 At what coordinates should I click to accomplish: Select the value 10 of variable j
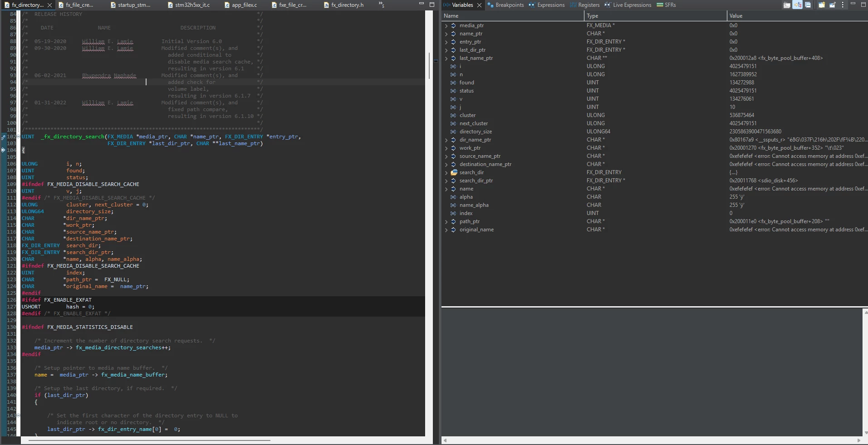click(x=732, y=107)
